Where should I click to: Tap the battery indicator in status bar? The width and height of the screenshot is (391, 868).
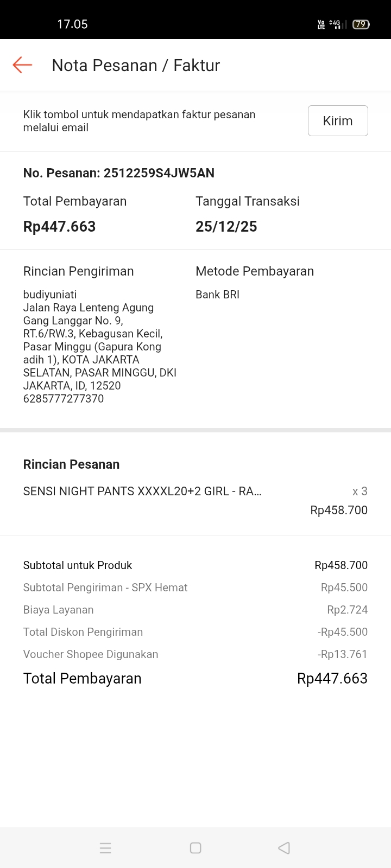(361, 24)
